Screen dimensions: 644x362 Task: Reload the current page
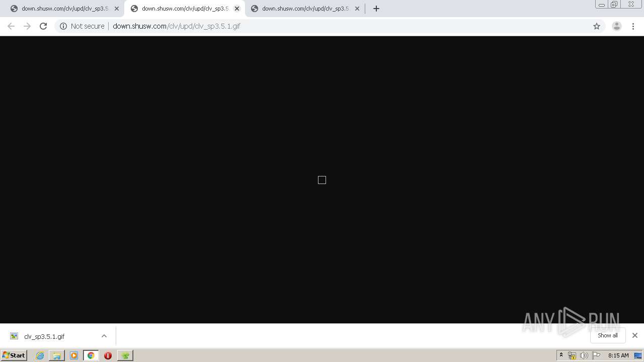pyautogui.click(x=43, y=26)
